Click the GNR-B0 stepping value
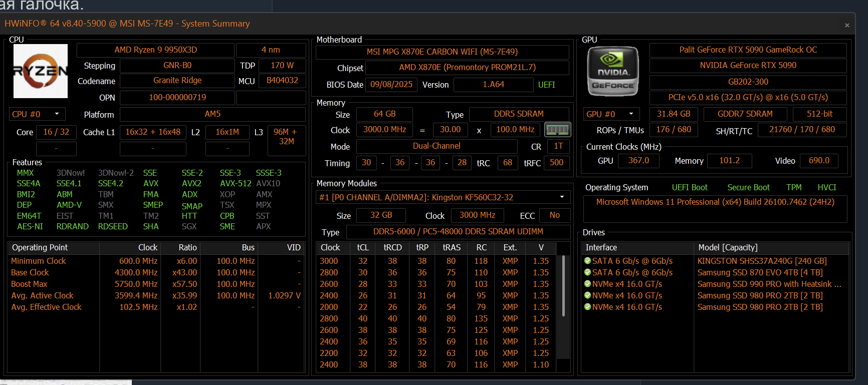This screenshot has width=868, height=385. pos(177,66)
